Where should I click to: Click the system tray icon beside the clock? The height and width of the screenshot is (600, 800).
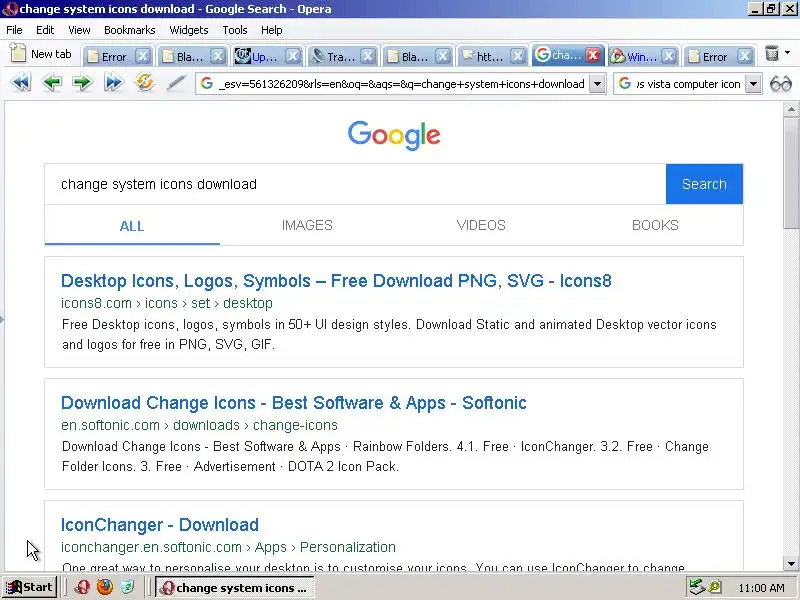(715, 587)
